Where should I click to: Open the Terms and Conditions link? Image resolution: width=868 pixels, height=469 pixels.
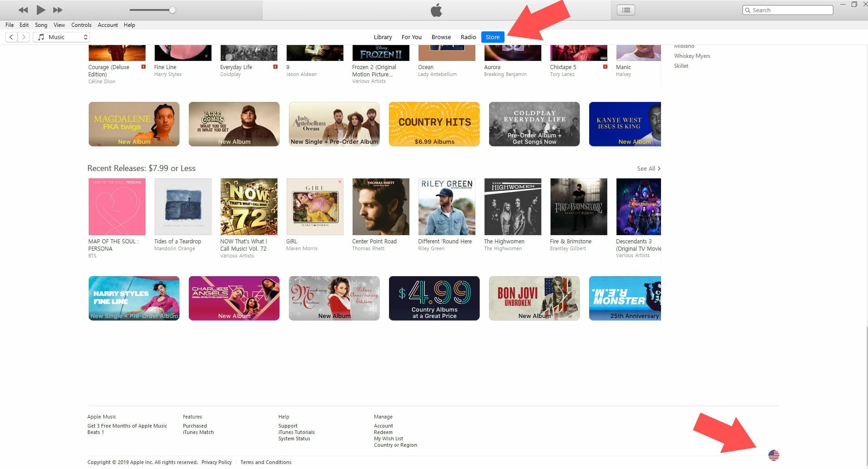(x=266, y=462)
